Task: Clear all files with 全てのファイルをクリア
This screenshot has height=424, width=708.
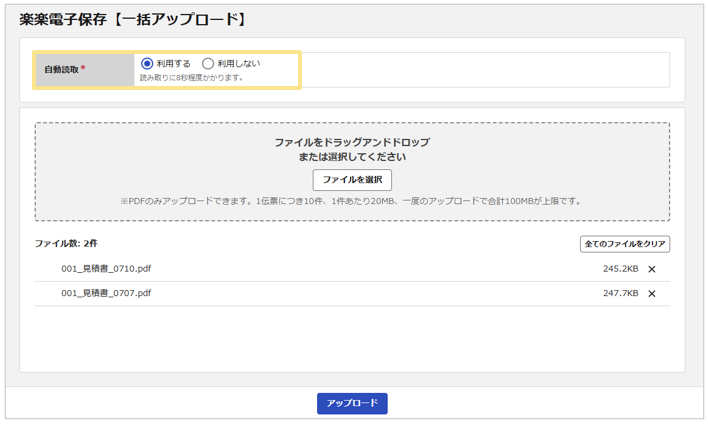Action: 624,244
